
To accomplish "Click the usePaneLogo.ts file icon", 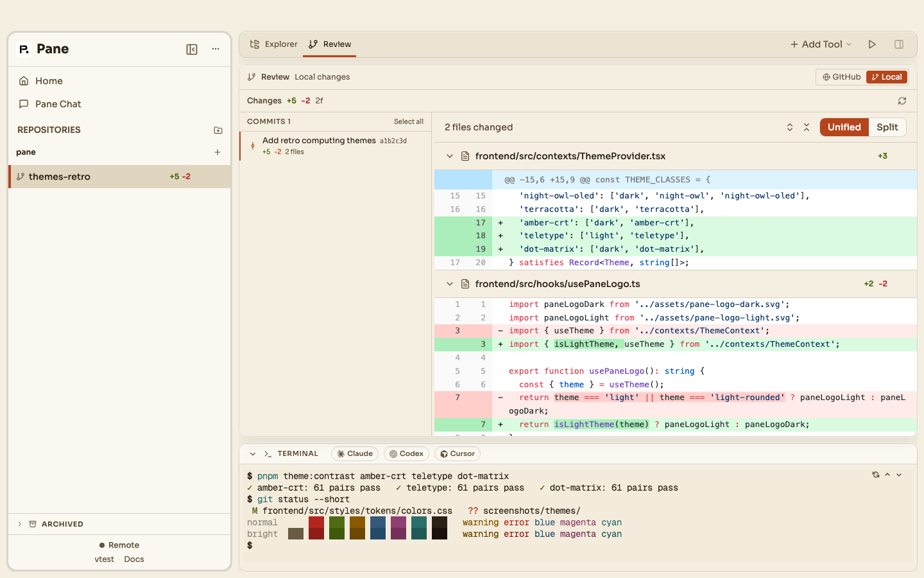I will tap(465, 284).
